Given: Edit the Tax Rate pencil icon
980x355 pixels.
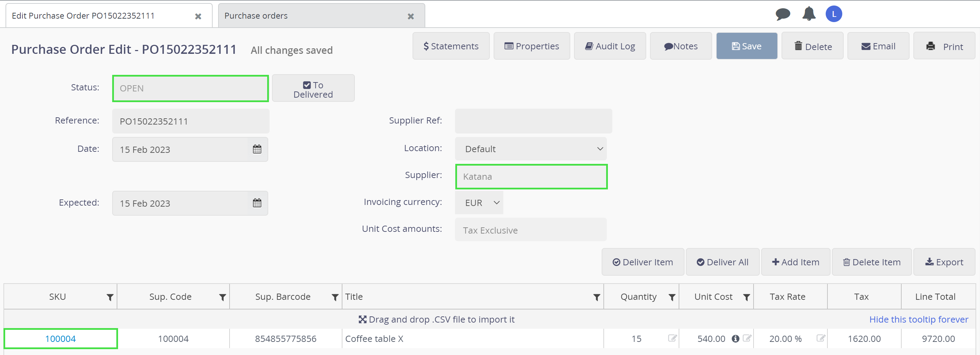Looking at the screenshot, I should pos(820,338).
